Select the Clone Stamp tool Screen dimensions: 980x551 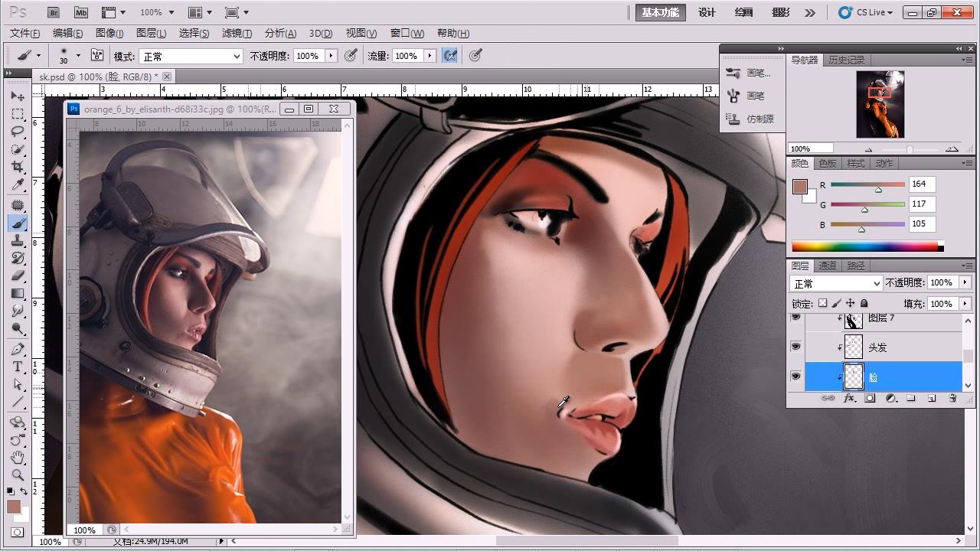[18, 241]
